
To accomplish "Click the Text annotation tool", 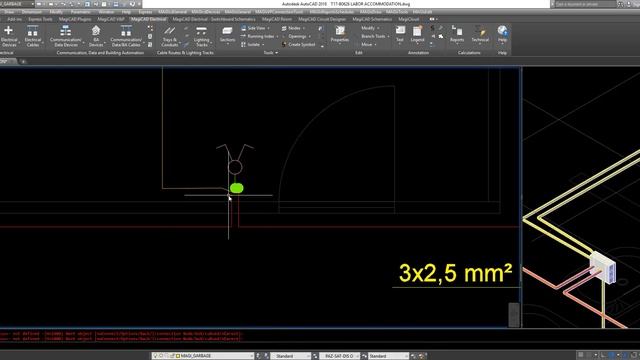I will (400, 34).
